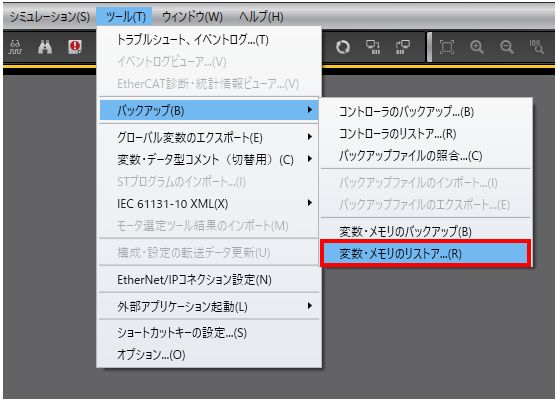This screenshot has height=401, width=557.
Task: Select コントローラのリストア...(R)
Action: (426, 134)
